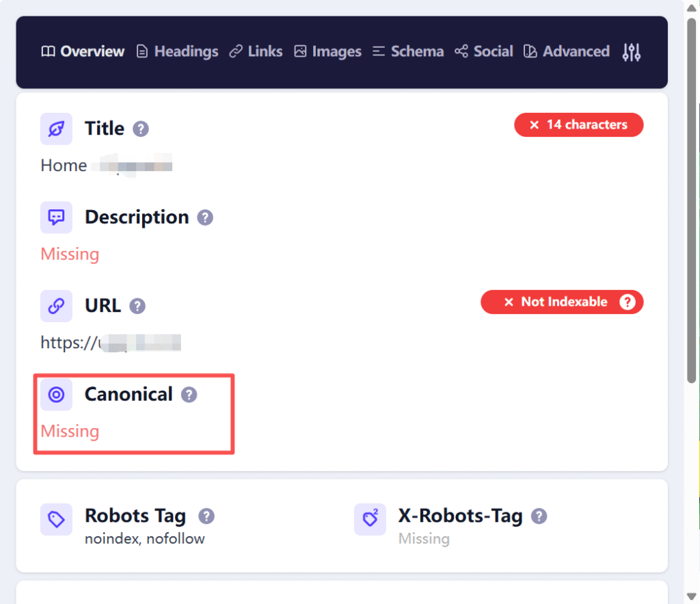The height and width of the screenshot is (604, 700).
Task: Click the URL chain-link icon
Action: click(56, 306)
